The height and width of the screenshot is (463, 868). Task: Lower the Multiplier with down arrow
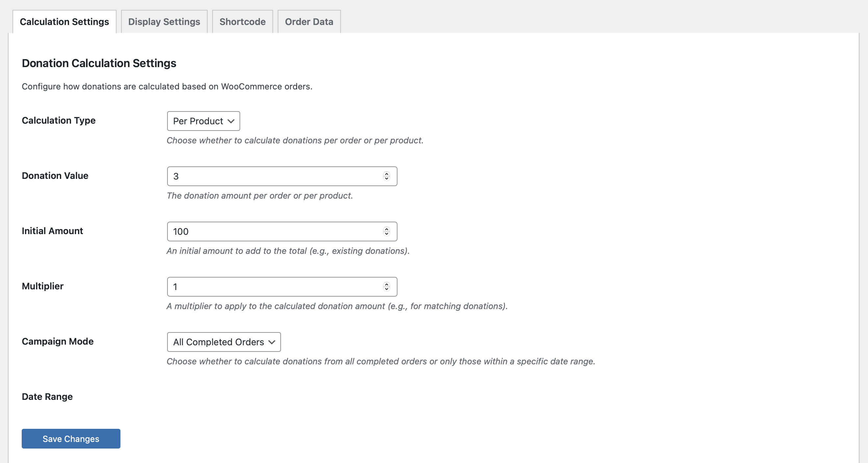[x=387, y=289]
